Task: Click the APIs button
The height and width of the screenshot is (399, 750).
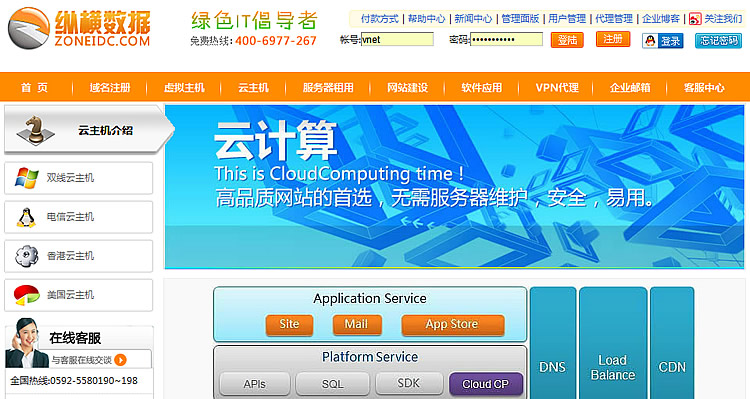Action: coord(254,384)
